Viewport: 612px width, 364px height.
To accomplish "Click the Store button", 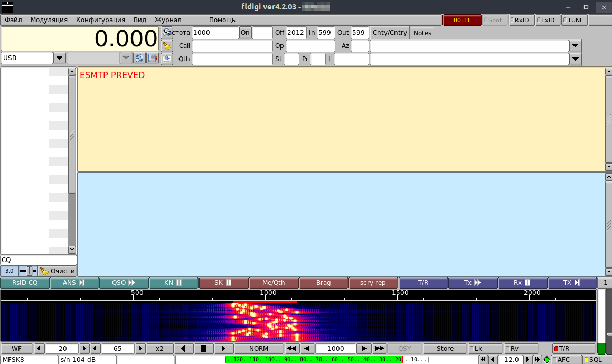I will (445, 348).
